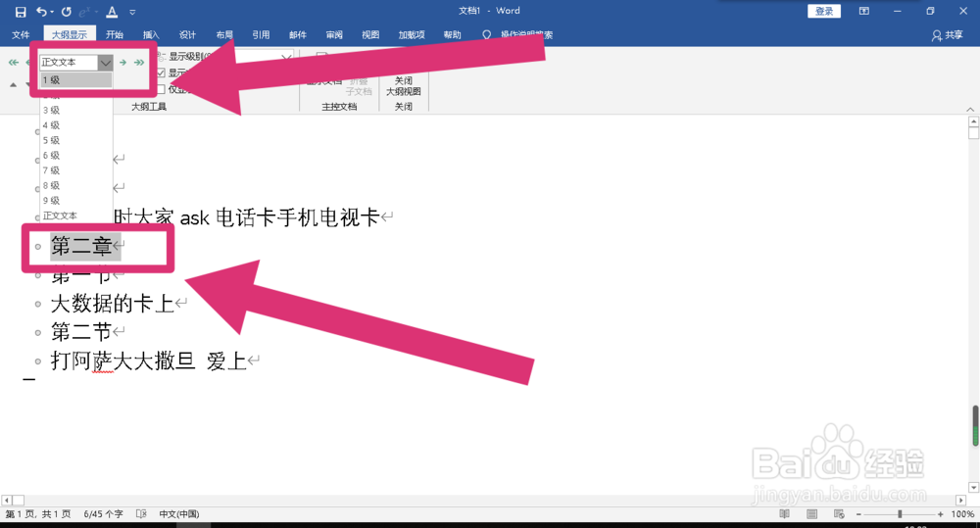Toggle the checked 显示 text formatting checkbox
Viewport: 980px width, 528px height.
click(x=162, y=73)
